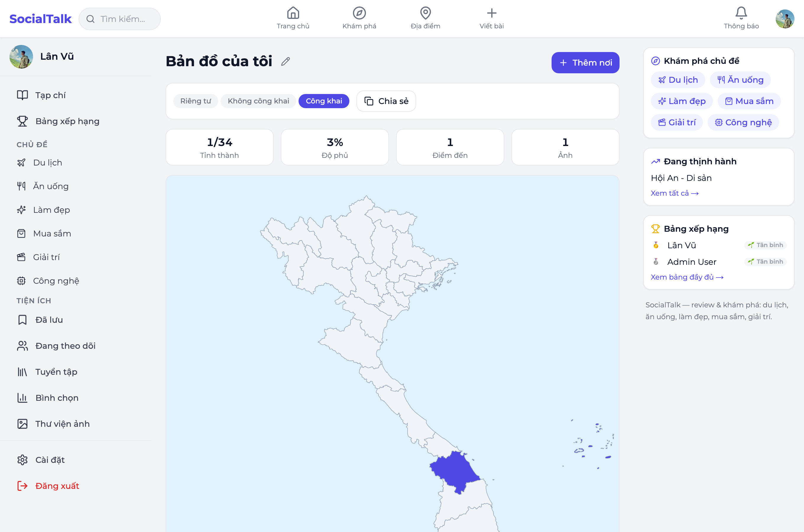Viewport: 804px width, 532px height.
Task: Open Thư viện ảnh in sidebar
Action: tap(62, 424)
